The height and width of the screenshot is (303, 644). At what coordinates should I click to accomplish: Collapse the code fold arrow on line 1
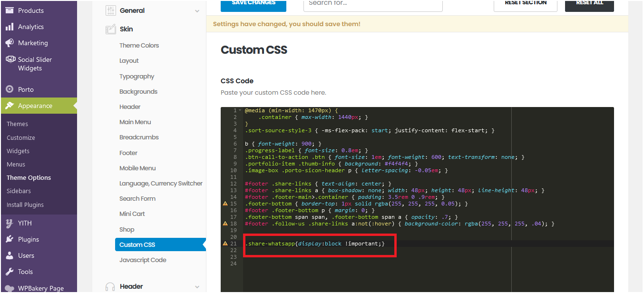coord(240,110)
